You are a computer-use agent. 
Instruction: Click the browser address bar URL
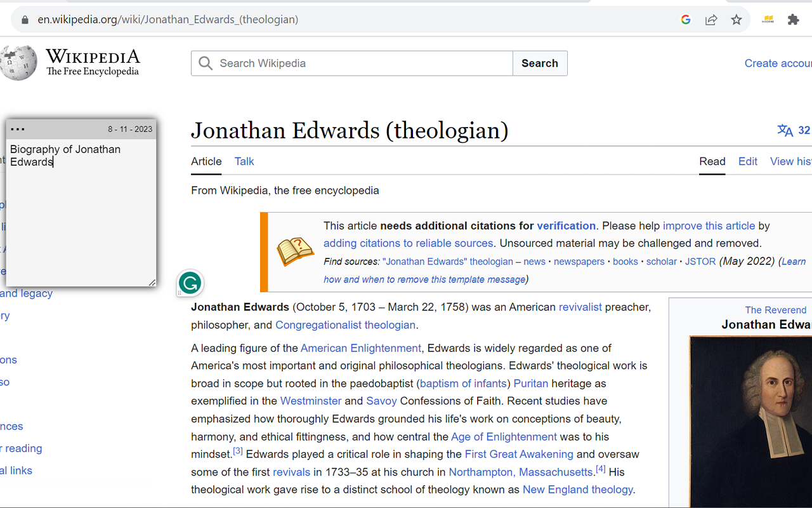pos(168,20)
